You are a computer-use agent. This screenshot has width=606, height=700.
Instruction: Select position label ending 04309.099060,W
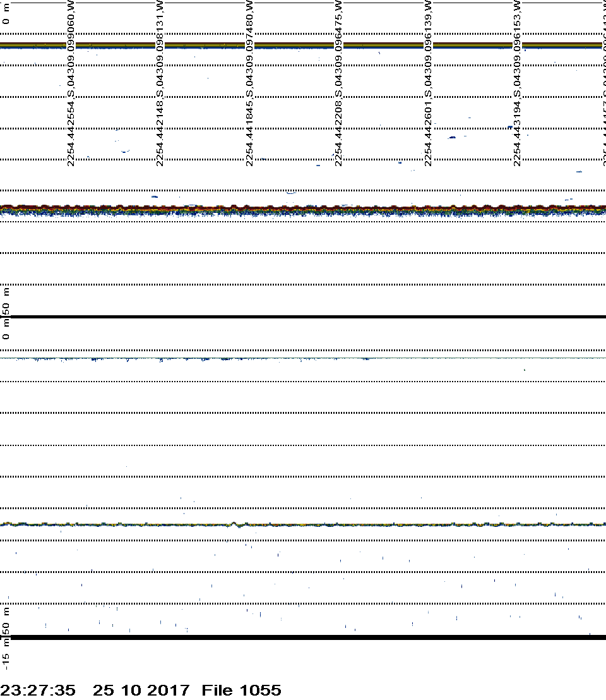71,83
